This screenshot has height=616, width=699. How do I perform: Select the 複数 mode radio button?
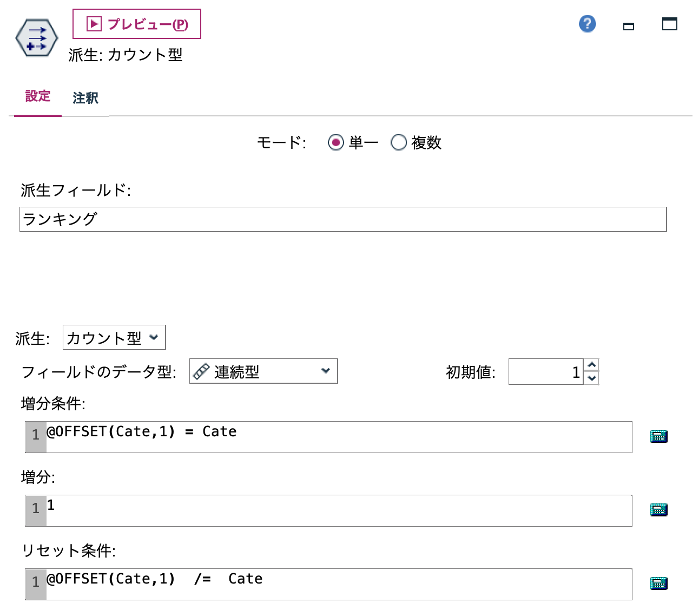(x=399, y=143)
